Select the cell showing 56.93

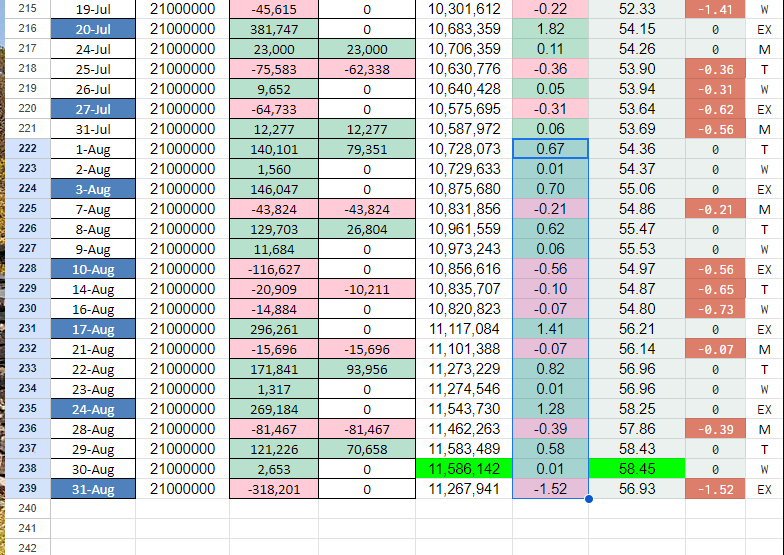click(x=637, y=489)
